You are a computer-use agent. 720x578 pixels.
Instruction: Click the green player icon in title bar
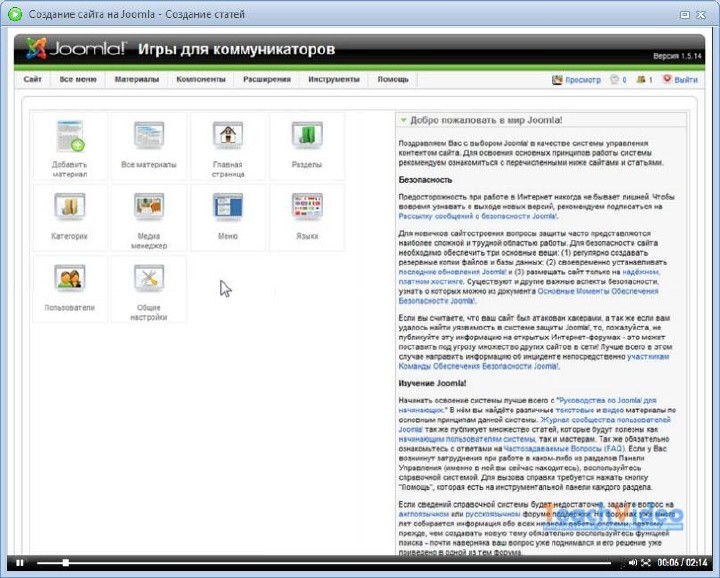[15, 14]
